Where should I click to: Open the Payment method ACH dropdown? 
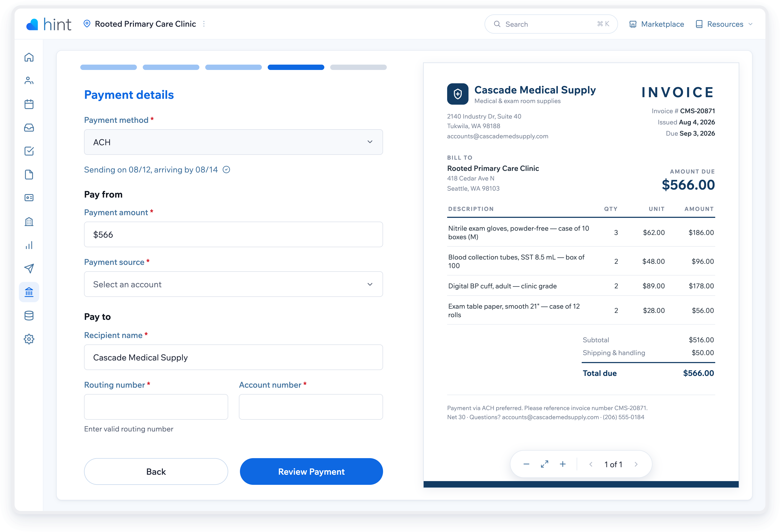233,142
